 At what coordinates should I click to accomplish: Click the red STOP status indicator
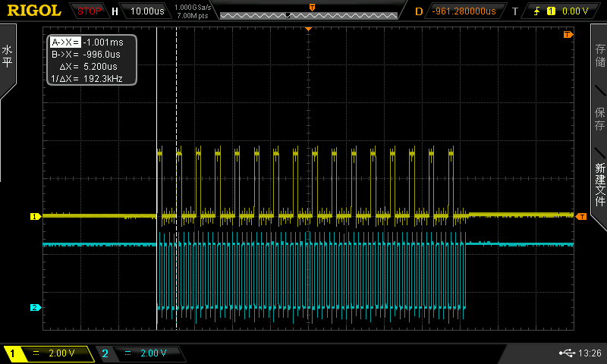[89, 11]
